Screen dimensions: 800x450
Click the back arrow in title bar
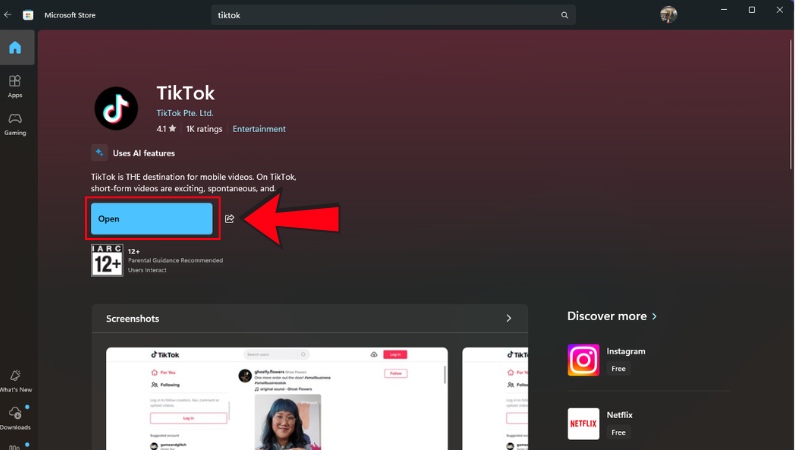pos(8,15)
